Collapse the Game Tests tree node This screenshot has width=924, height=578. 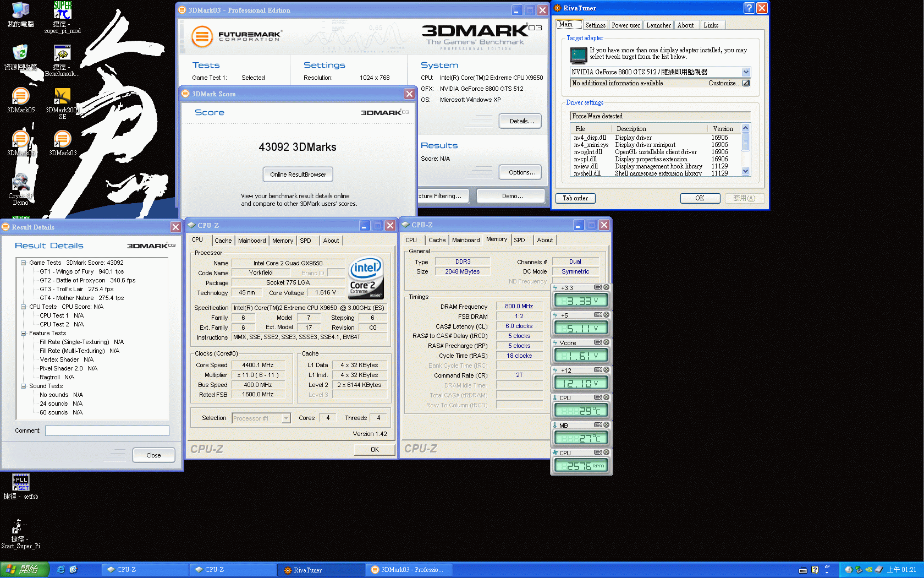pos(24,263)
